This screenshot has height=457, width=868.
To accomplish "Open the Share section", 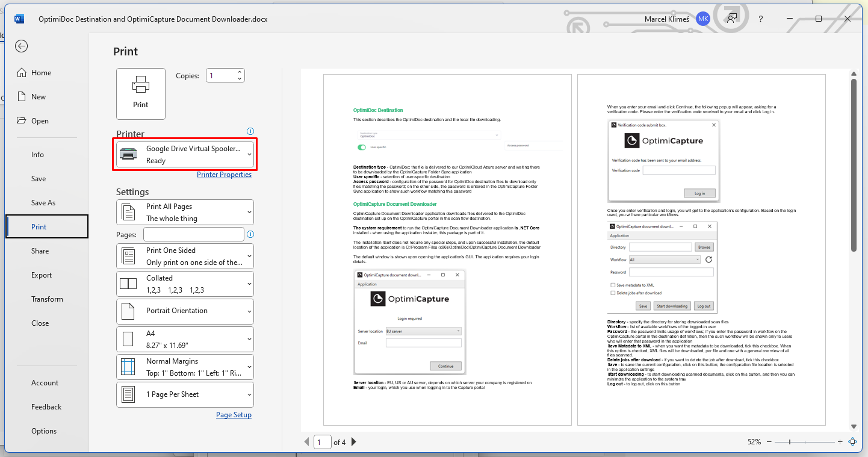I will (x=47, y=251).
